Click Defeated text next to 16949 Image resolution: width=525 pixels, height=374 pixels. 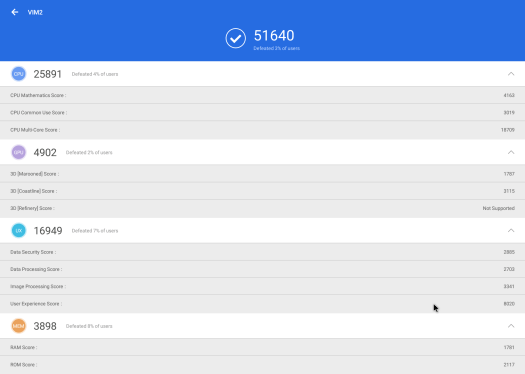tap(95, 231)
